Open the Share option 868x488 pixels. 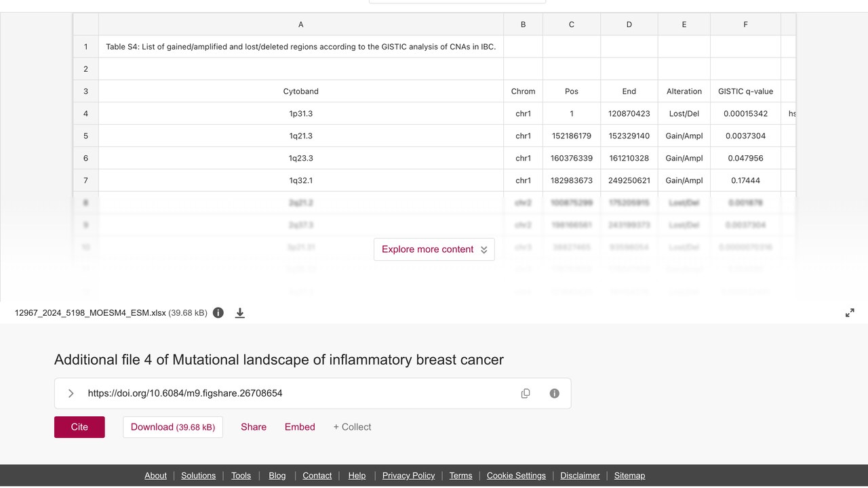(x=254, y=427)
